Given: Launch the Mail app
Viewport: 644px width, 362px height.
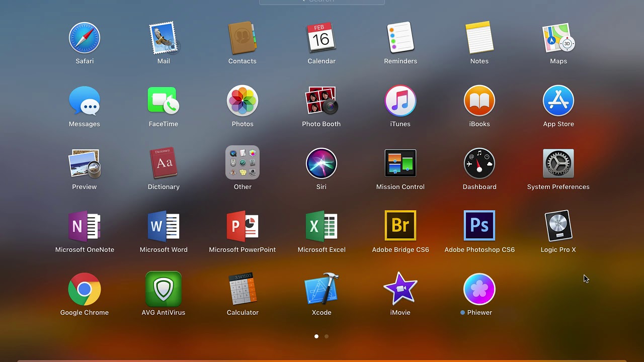Looking at the screenshot, I should tap(164, 38).
